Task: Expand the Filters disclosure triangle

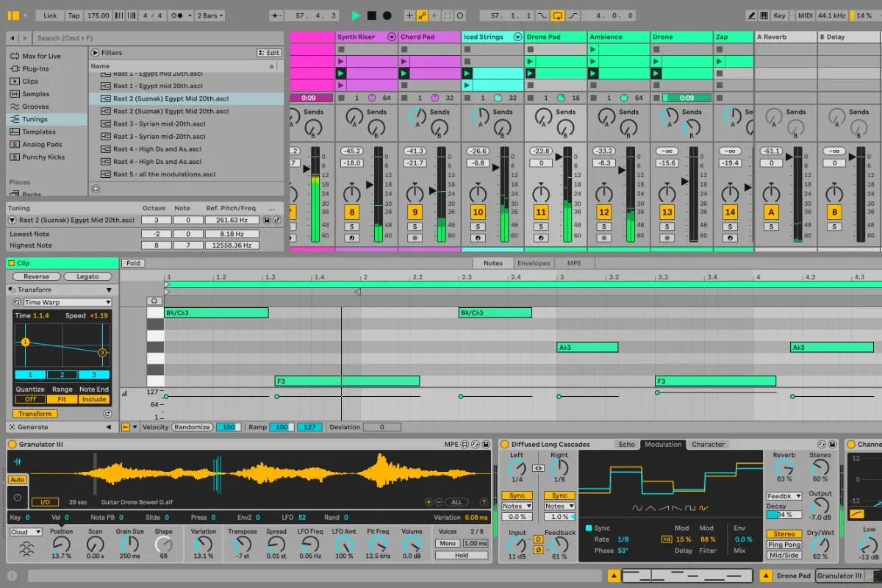Action: pyautogui.click(x=96, y=53)
